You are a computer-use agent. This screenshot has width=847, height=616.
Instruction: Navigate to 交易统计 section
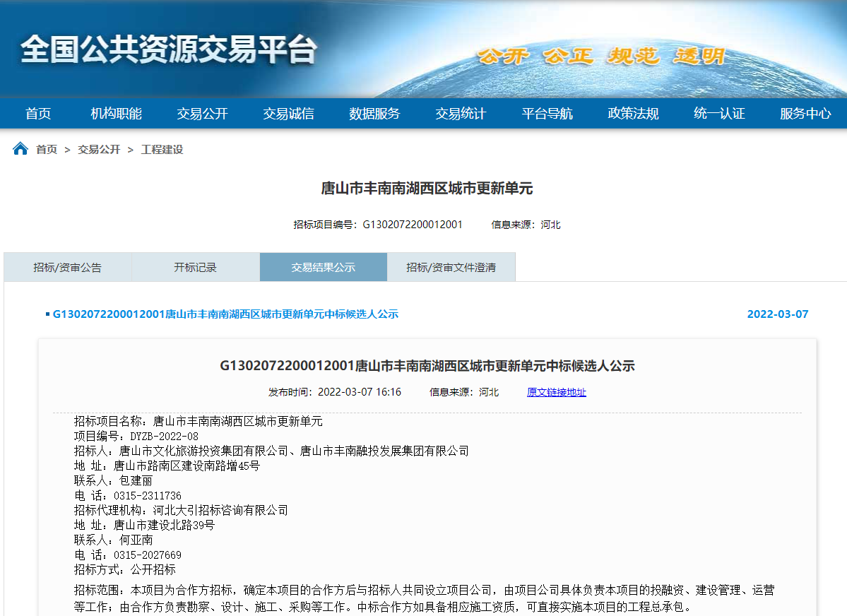click(461, 114)
